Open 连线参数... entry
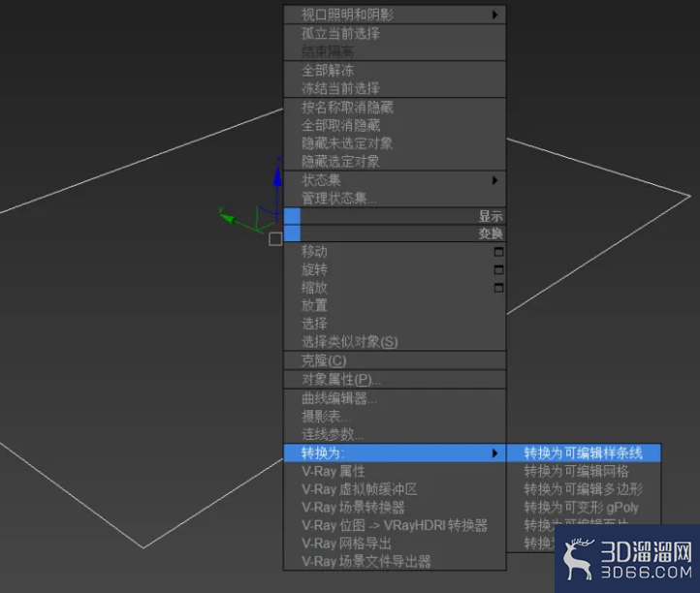The image size is (700, 593). click(395, 434)
